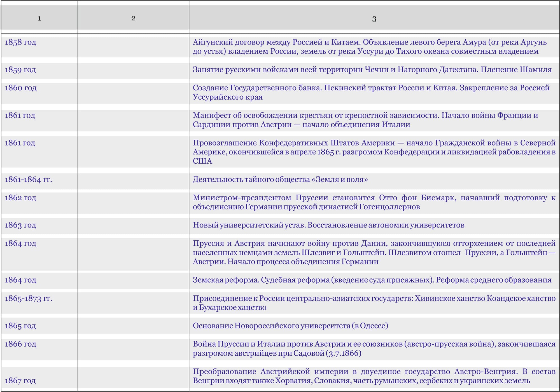Click the date cell '1858 год'
The height and width of the screenshot is (392, 560).
pyautogui.click(x=20, y=42)
